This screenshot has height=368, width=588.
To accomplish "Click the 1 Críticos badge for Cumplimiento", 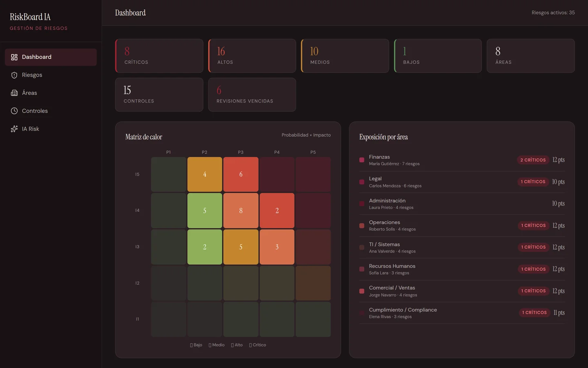I will [x=535, y=312].
